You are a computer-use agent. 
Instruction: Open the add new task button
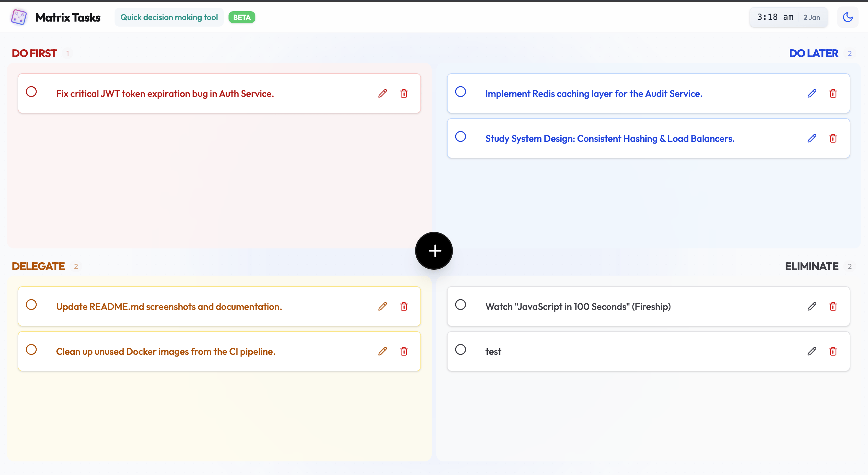[x=434, y=251]
